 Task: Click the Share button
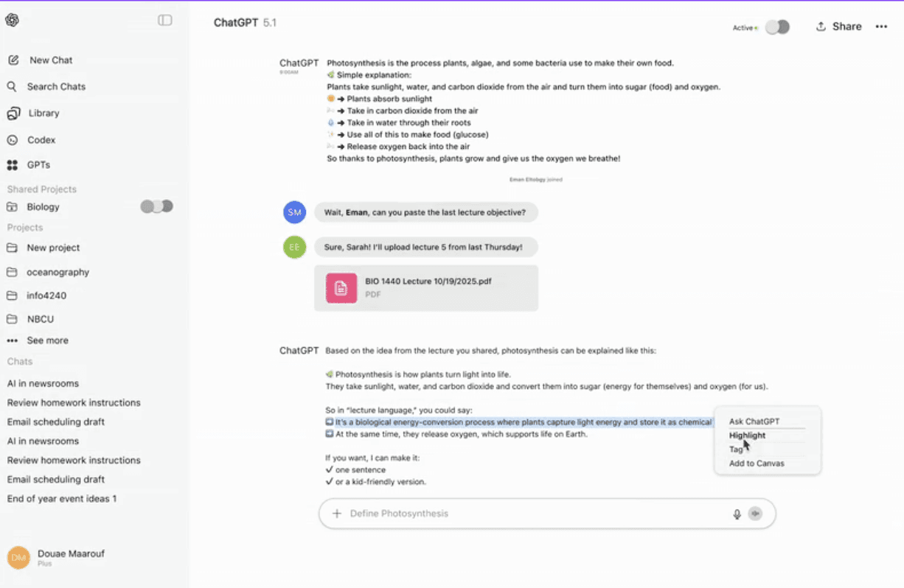(838, 27)
